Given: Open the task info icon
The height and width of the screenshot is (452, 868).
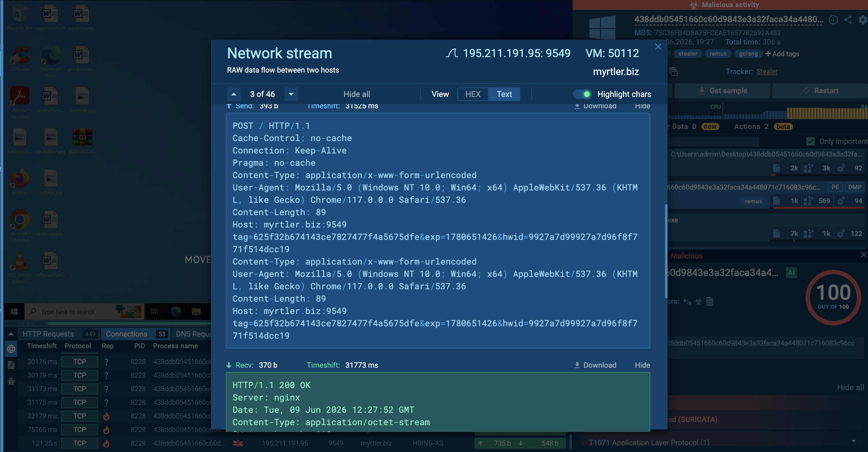Looking at the screenshot, I should pos(833,20).
